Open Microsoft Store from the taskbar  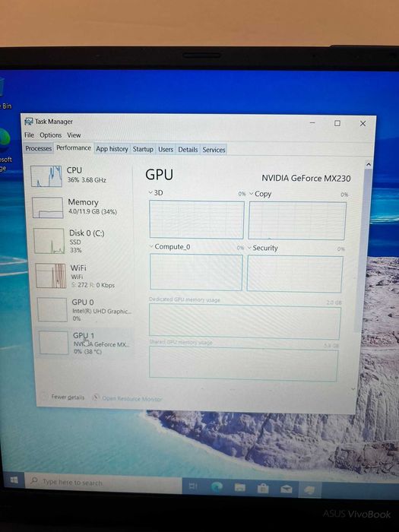coord(263,489)
